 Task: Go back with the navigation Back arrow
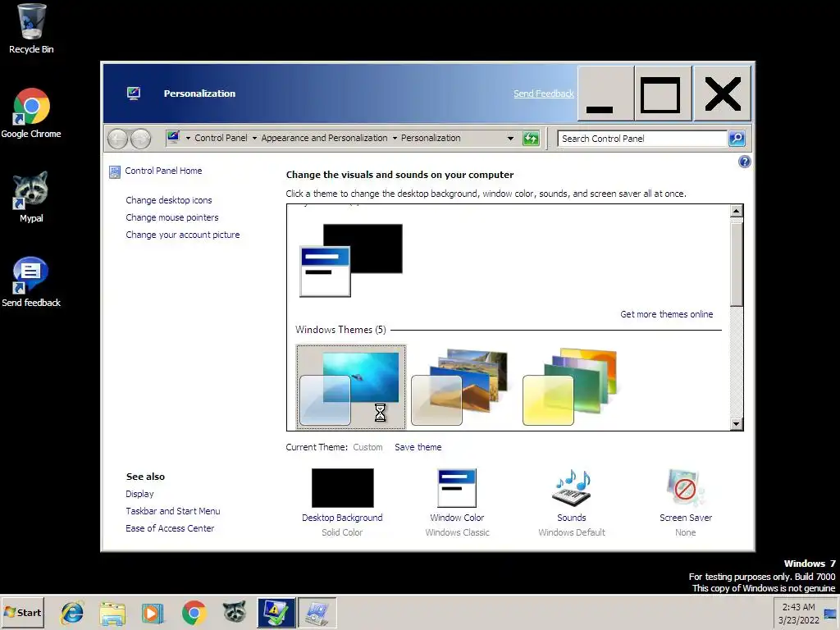click(x=117, y=139)
